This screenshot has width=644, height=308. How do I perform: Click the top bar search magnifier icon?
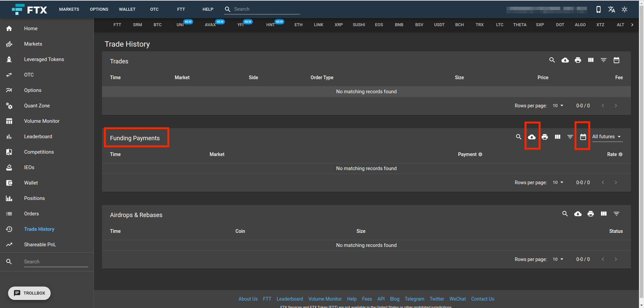(227, 9)
